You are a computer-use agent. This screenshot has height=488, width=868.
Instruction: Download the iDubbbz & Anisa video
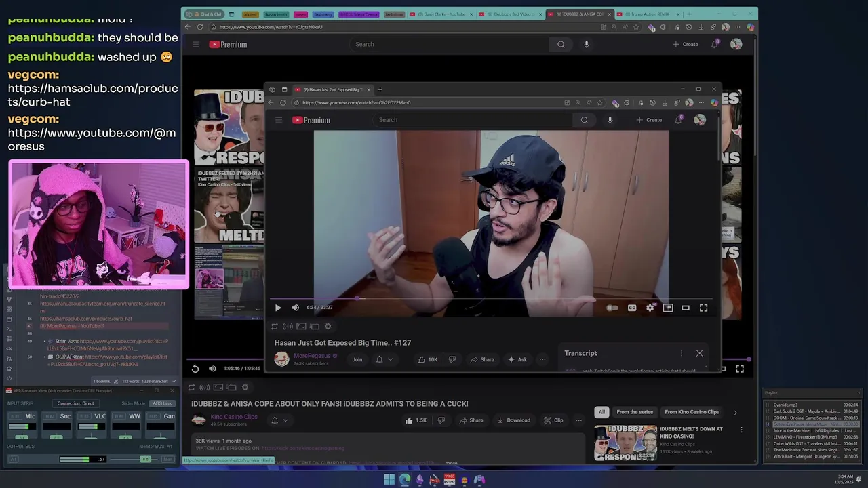tap(513, 420)
